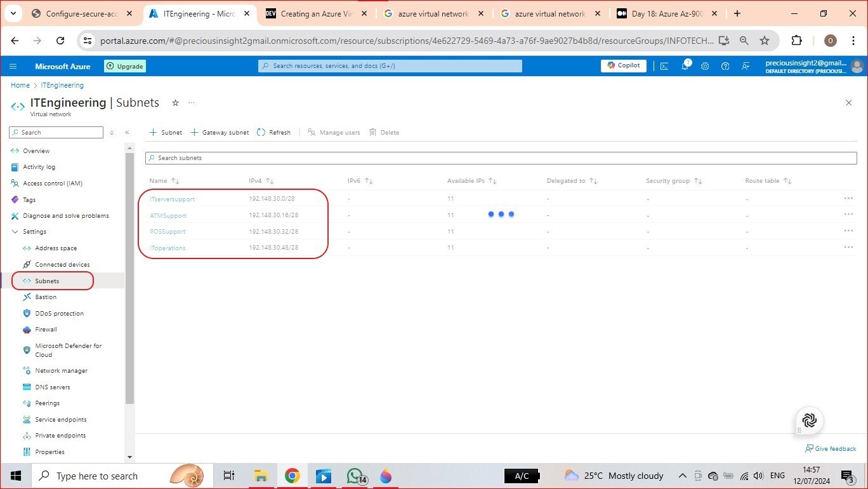Open row options for ITserversupport subnet
This screenshot has width=868, height=489.
pos(848,198)
